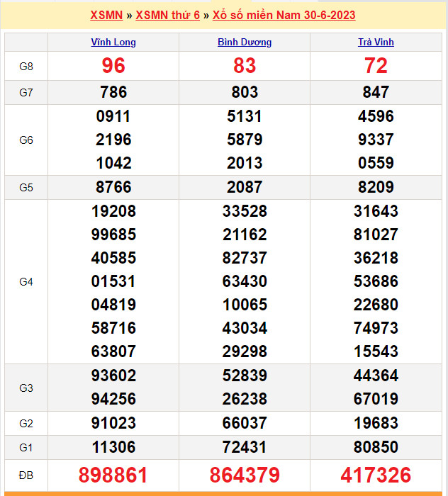Click G2 result 66037

click(245, 423)
